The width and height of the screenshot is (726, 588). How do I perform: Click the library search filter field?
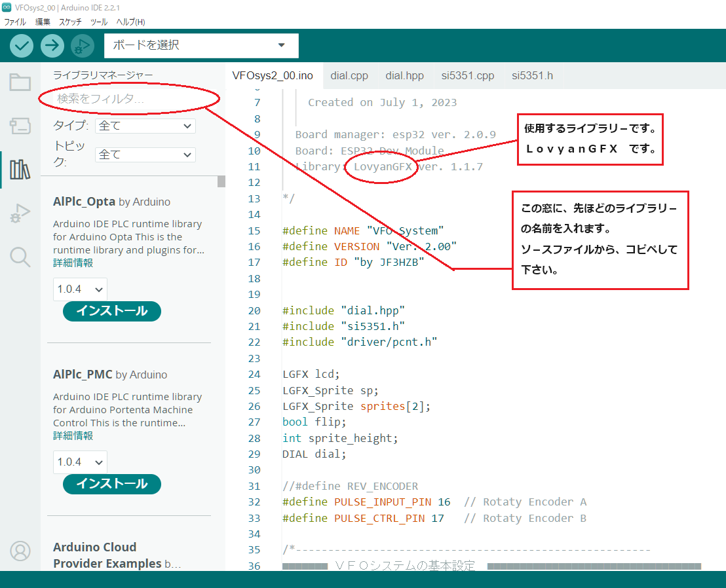[128, 98]
